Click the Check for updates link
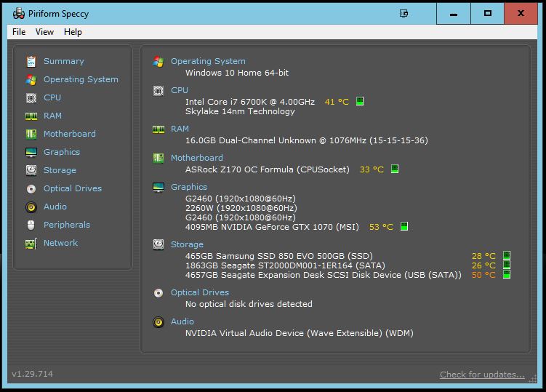This screenshot has width=546, height=392. [482, 375]
